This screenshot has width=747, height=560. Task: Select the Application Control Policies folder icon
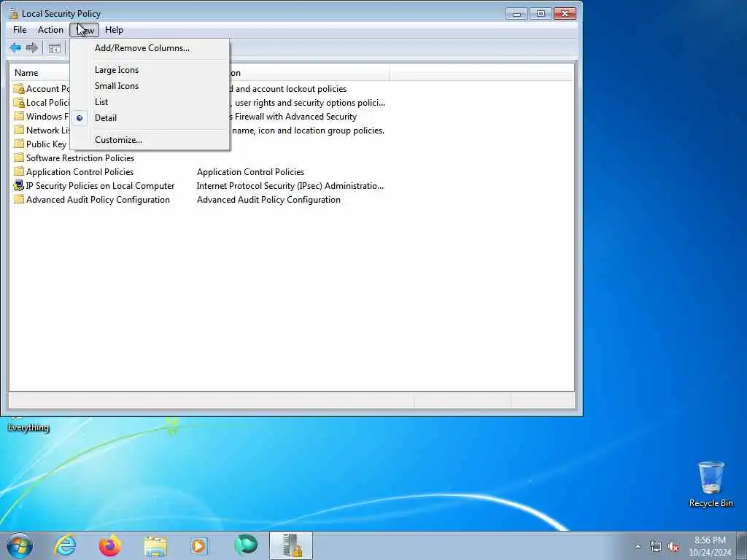(18, 171)
